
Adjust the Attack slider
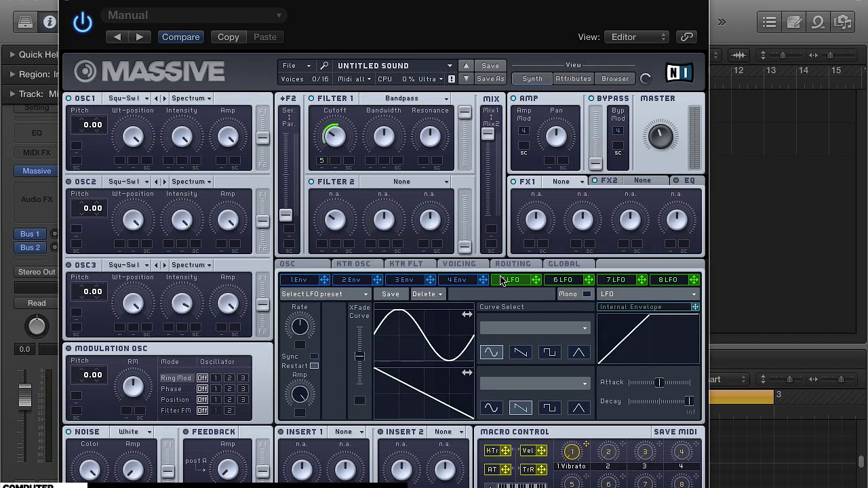tap(659, 382)
